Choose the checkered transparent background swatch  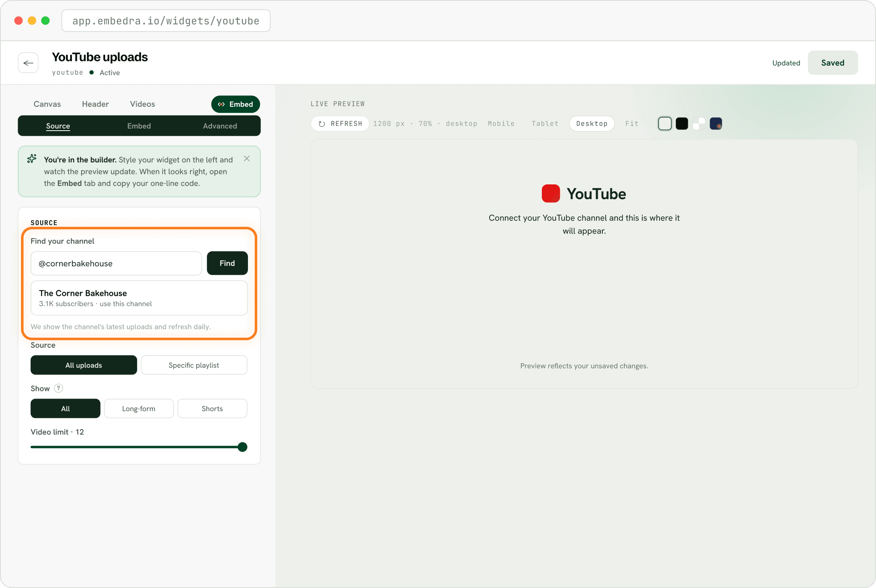pos(699,123)
